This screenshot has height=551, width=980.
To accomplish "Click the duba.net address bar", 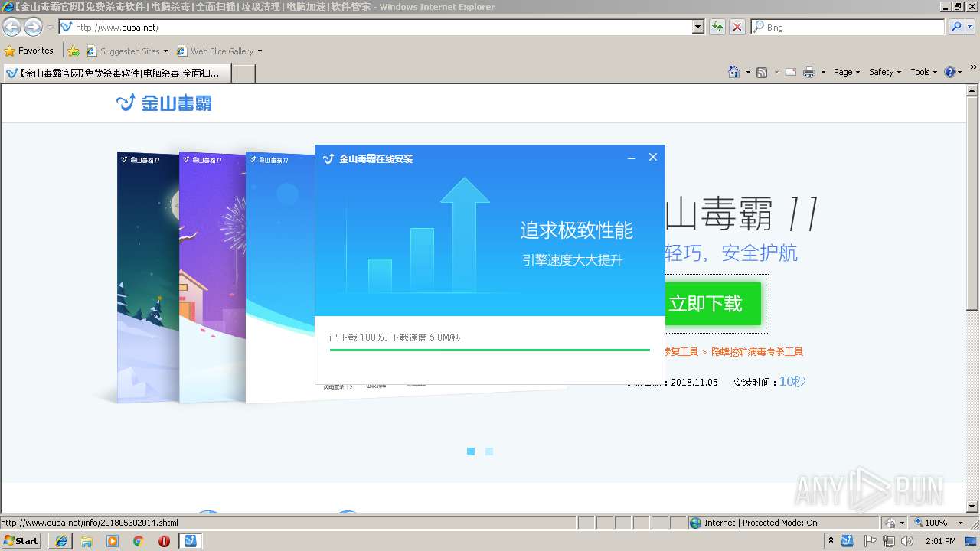I will tap(375, 27).
